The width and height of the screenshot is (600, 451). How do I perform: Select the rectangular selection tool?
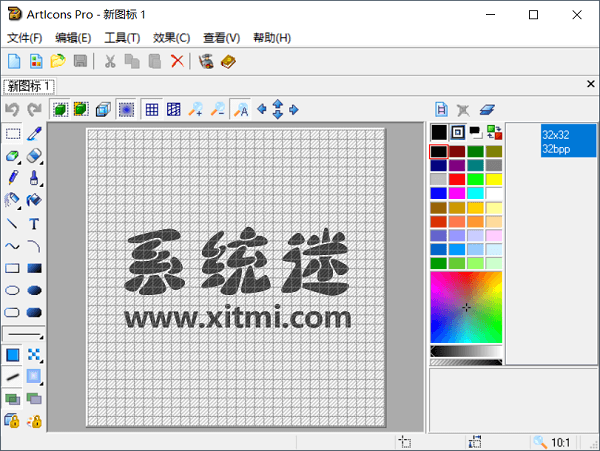13,134
